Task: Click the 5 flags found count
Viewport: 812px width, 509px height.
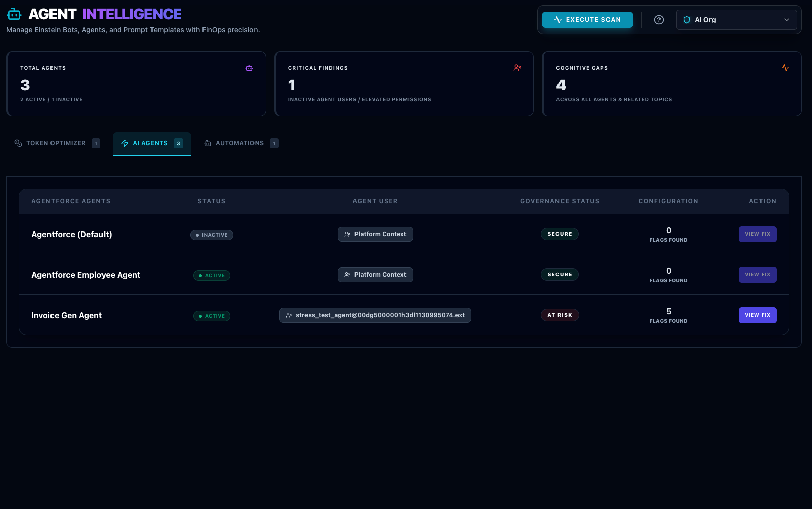Action: (x=669, y=315)
